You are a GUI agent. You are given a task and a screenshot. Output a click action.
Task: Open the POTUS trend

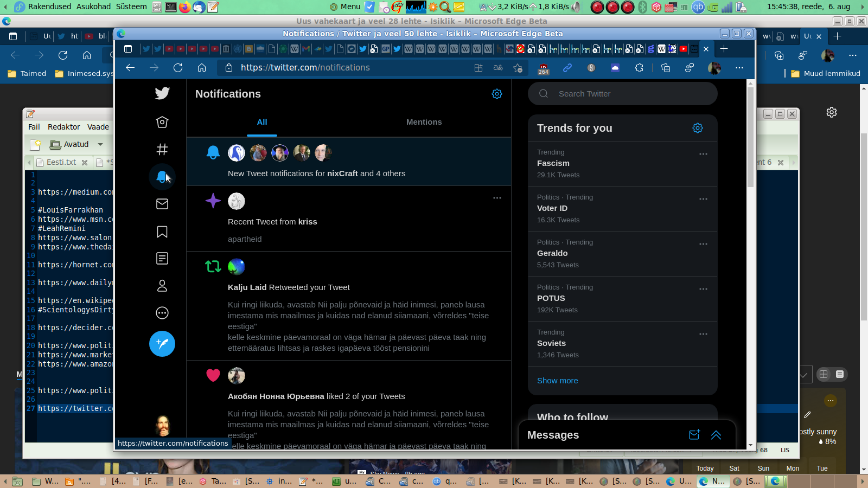point(623,299)
